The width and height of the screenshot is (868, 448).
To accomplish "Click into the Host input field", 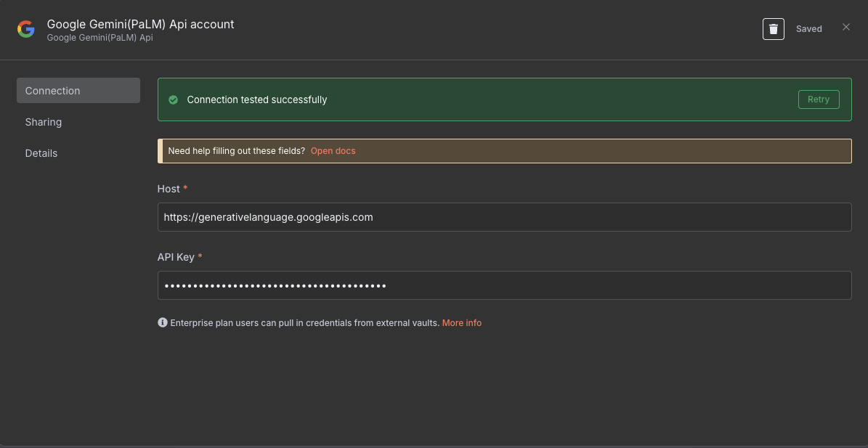I will pos(504,217).
